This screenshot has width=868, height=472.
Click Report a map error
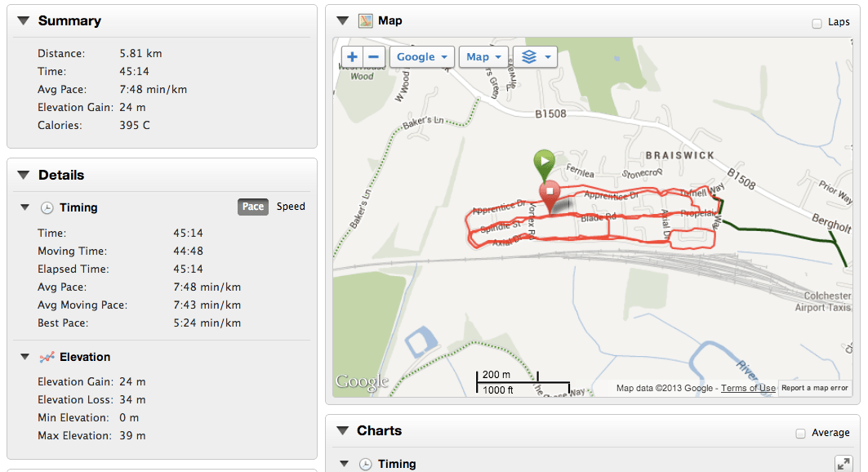click(x=815, y=388)
